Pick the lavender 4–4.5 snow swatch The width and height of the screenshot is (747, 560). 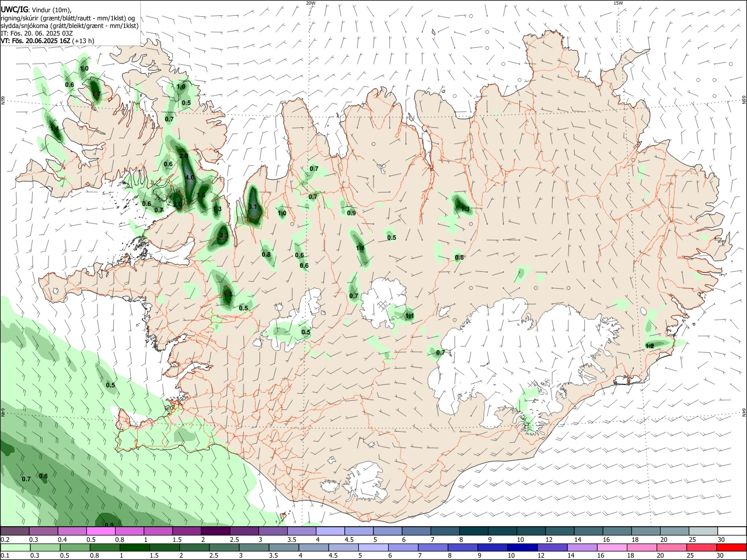tap(330, 531)
